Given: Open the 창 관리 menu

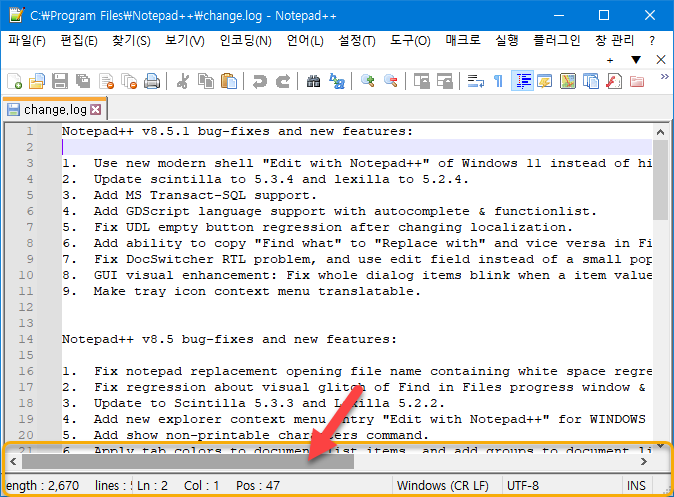Looking at the screenshot, I should 615,41.
